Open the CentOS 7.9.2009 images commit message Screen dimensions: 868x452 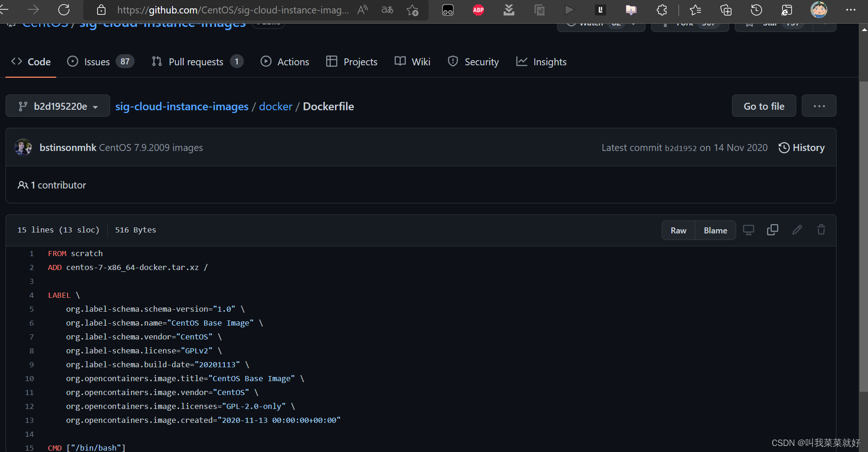pos(151,147)
